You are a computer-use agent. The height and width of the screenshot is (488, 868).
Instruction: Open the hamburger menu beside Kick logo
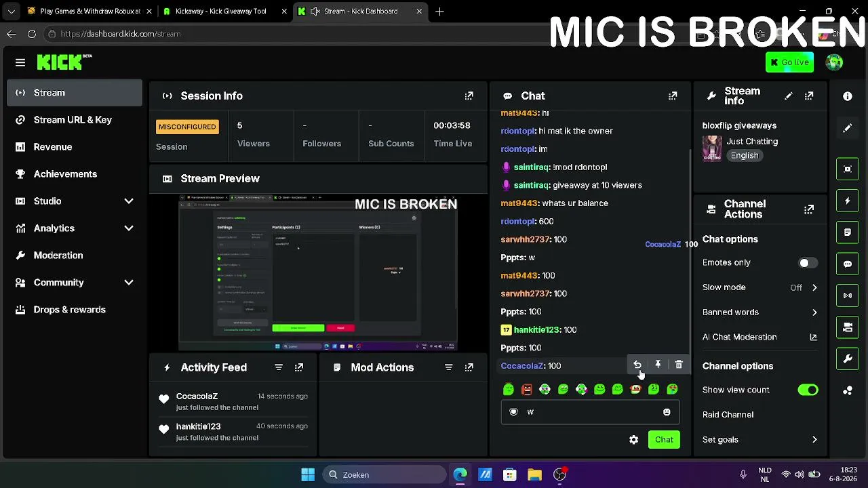(x=20, y=62)
